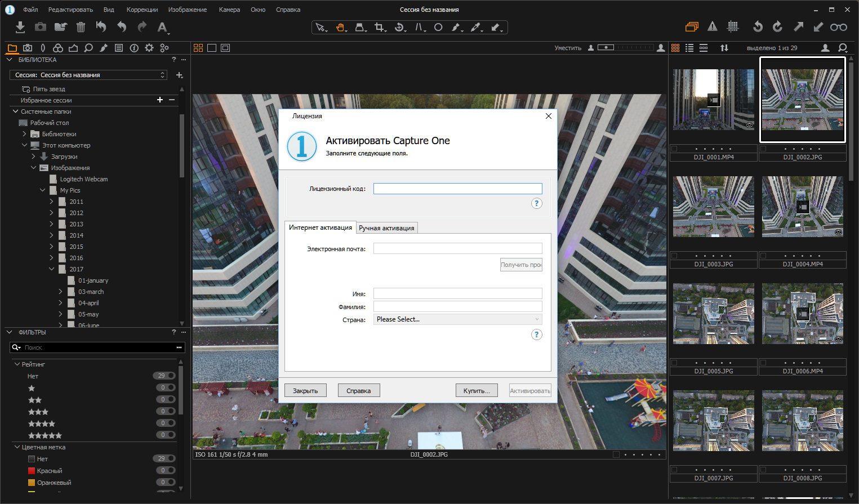Toggle checkbox below DJI_0006.MP4 thumbnail
Viewport: 859px width, 504px height.
(x=763, y=363)
